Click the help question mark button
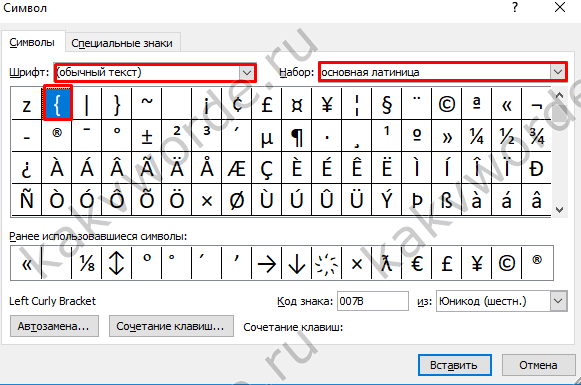 (x=515, y=7)
